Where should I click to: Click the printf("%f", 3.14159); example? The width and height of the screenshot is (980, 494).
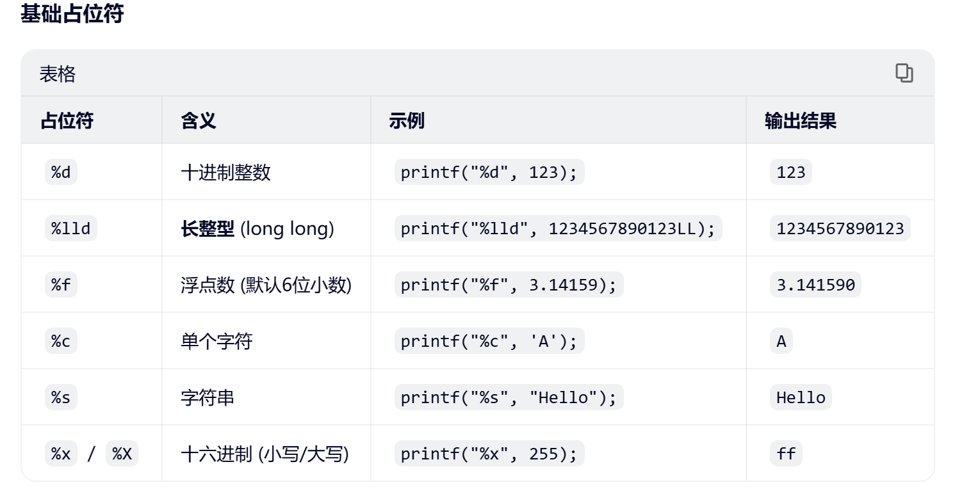(x=509, y=285)
